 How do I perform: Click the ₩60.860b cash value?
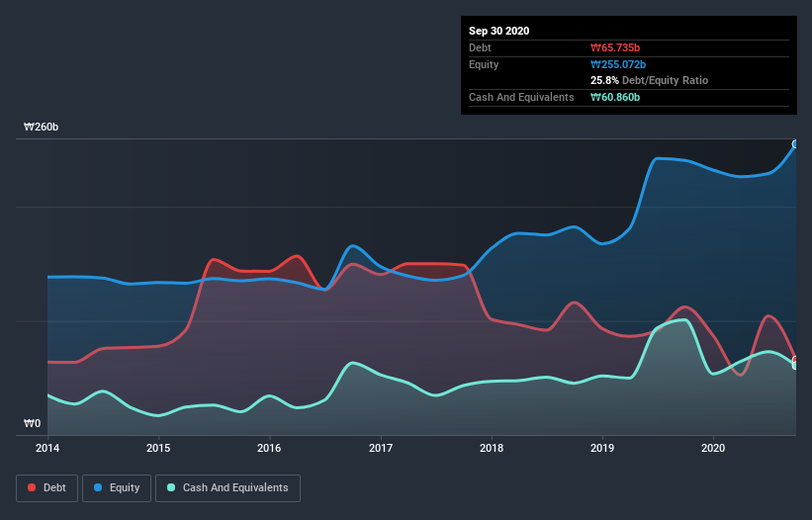tap(615, 97)
